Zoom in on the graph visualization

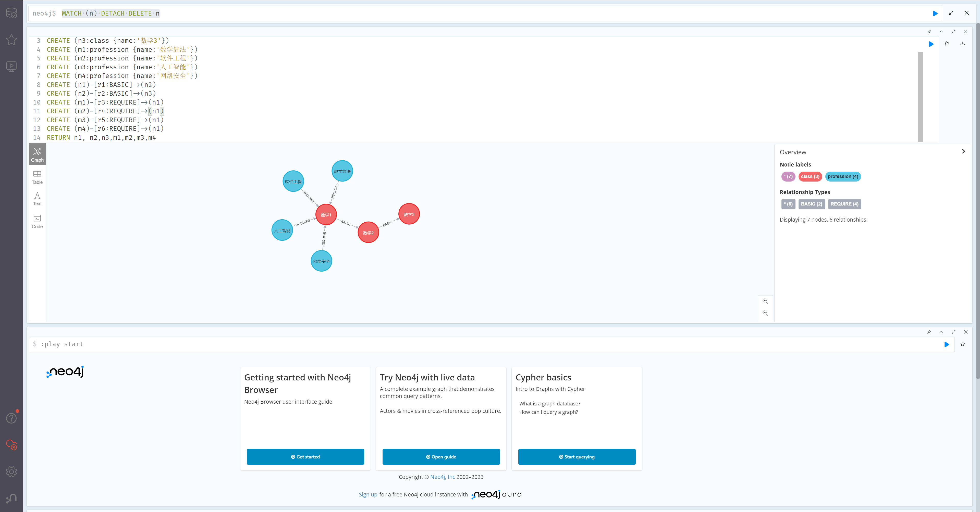[765, 301]
